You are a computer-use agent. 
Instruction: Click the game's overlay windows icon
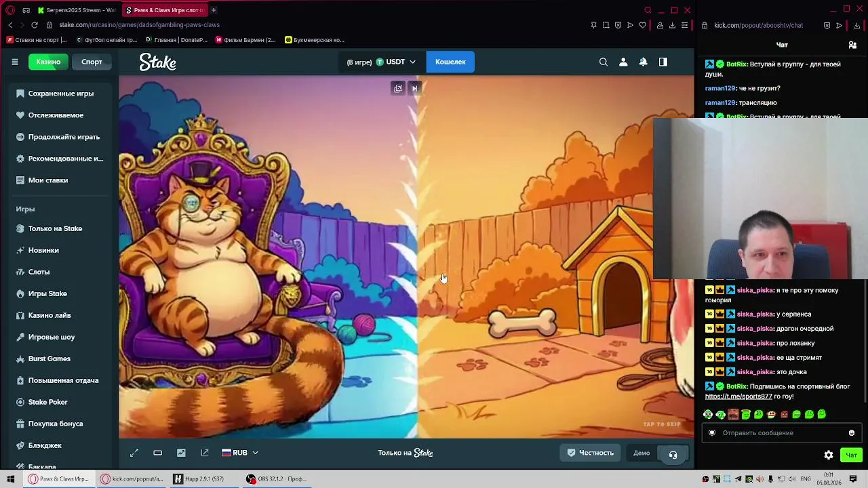[x=398, y=88]
